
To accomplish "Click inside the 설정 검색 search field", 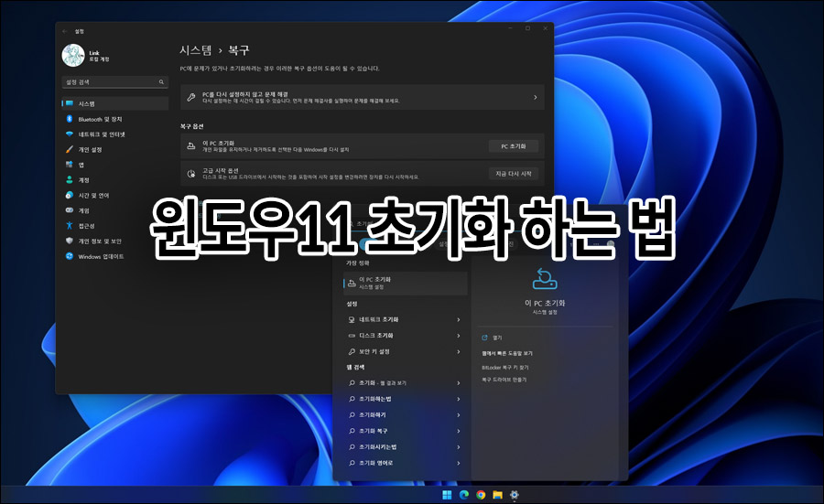I will coord(114,82).
